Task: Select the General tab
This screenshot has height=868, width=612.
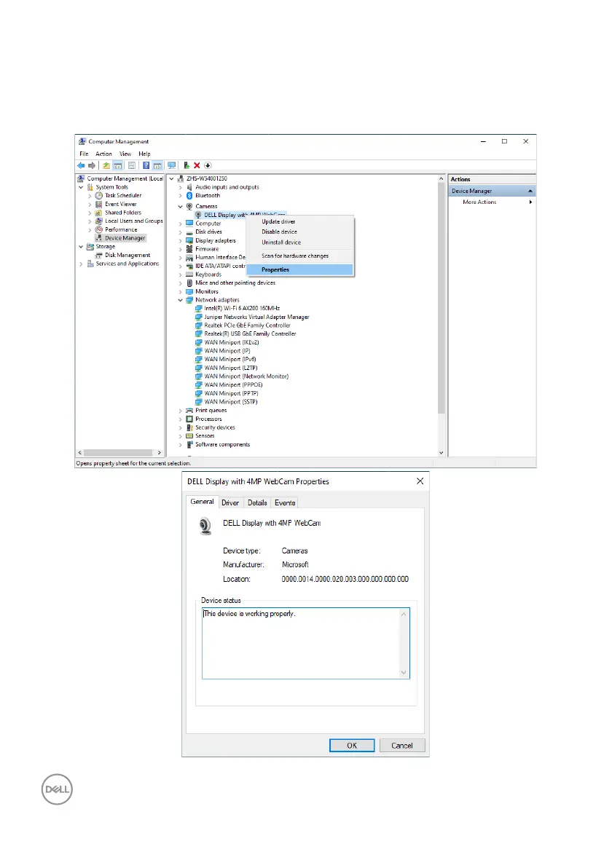Action: [202, 502]
